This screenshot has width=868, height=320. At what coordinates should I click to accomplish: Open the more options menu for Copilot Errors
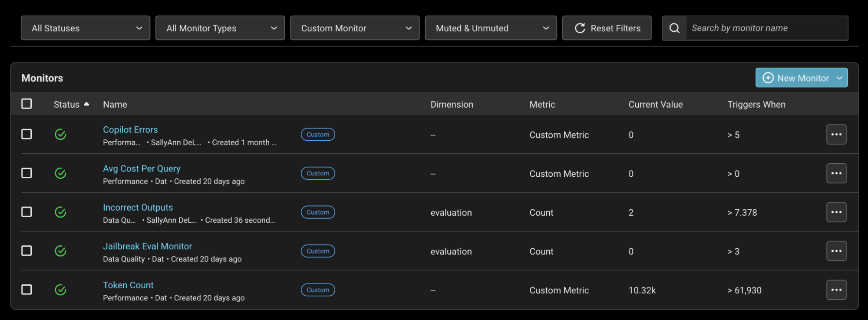coord(836,135)
